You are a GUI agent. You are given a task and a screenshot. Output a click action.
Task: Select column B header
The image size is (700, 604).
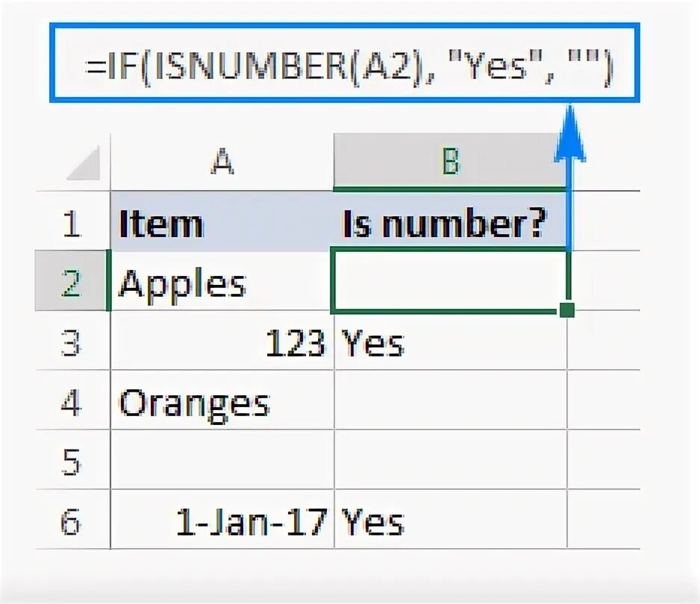click(x=450, y=162)
